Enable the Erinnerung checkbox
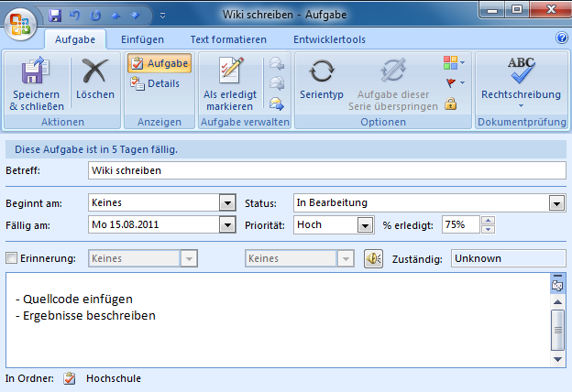 coord(12,259)
